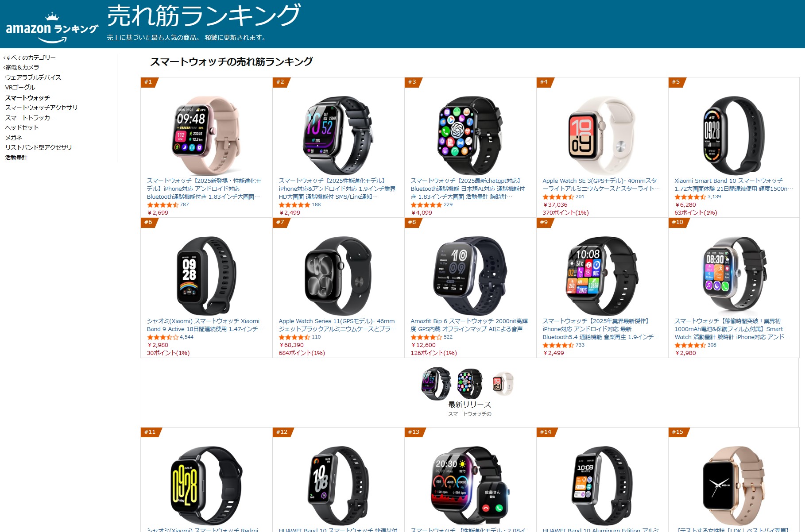Image resolution: width=805 pixels, height=532 pixels.
Task: Open Apple Watch SE 3 title link
Action: (x=601, y=185)
